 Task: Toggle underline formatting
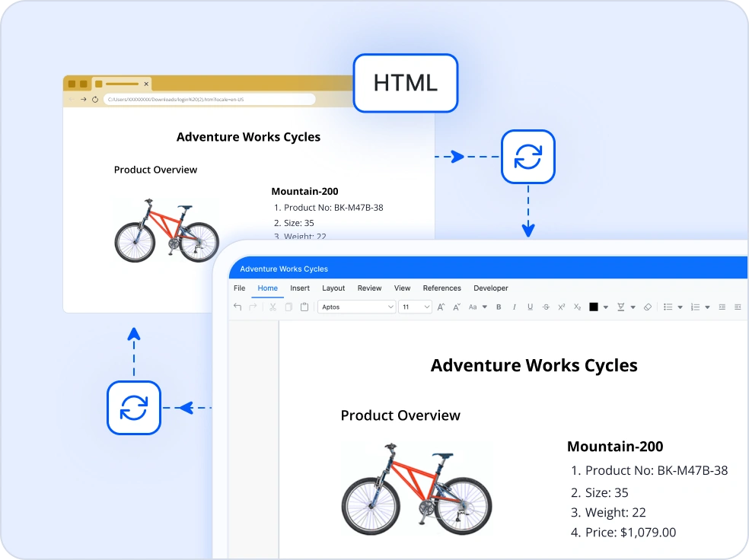[x=530, y=307]
